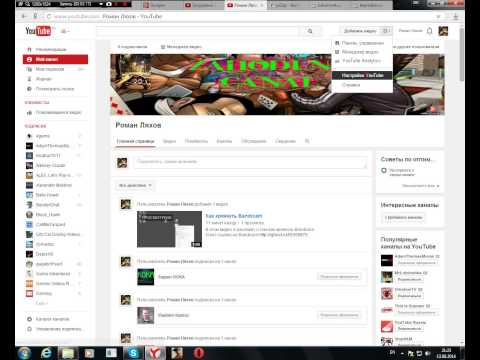The image size is (480, 360).
Task: Open the Главная страница channel tab
Action: 135,141
